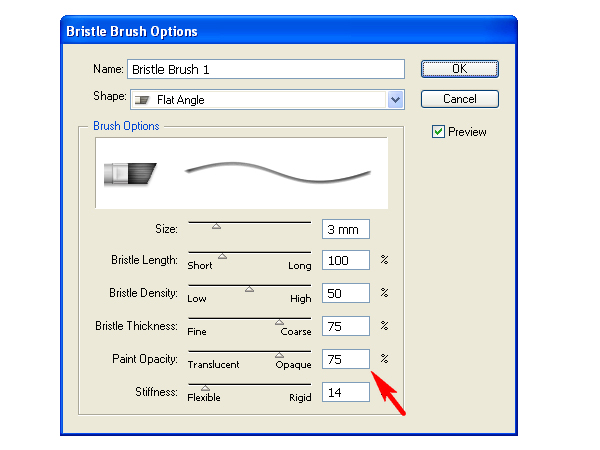Focus the Name field with Bristle Brush 1

(x=266, y=69)
